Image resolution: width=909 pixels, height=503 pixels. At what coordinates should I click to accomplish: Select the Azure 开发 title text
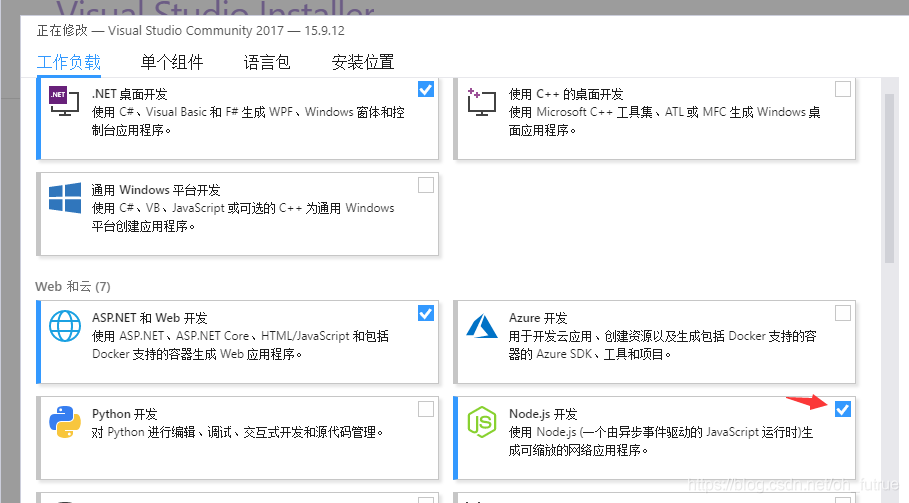[x=538, y=318]
